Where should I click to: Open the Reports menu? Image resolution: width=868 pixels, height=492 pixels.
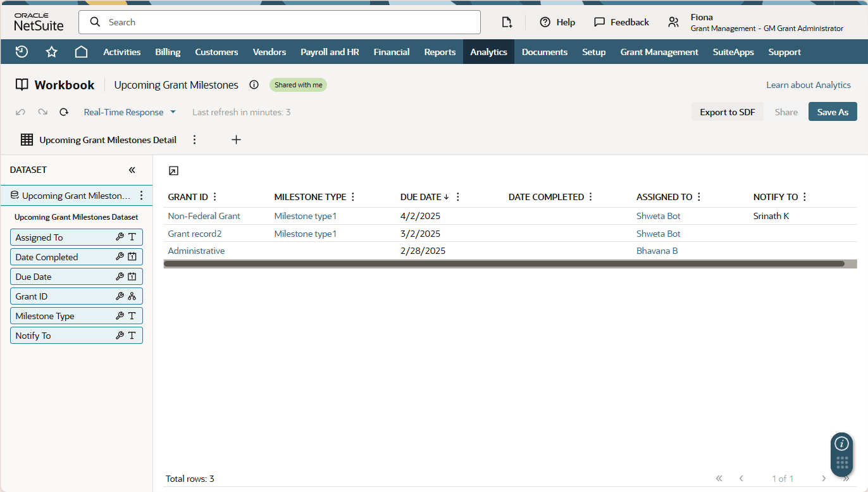pos(440,51)
